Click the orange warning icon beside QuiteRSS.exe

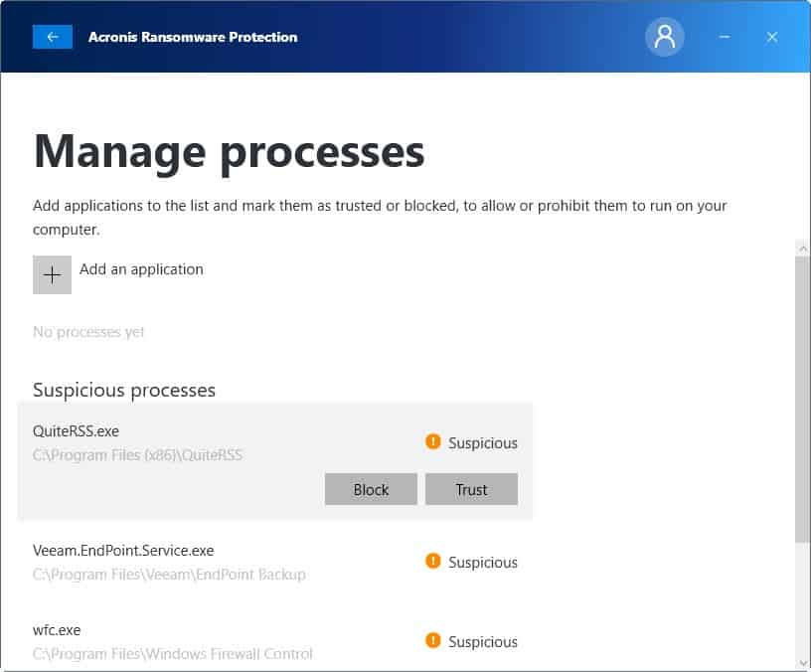pos(432,442)
